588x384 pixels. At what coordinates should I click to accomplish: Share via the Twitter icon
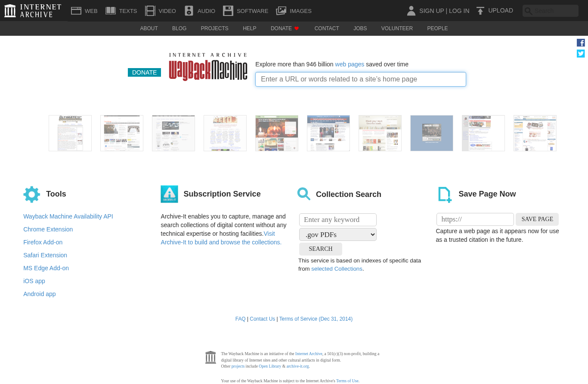[x=581, y=53]
